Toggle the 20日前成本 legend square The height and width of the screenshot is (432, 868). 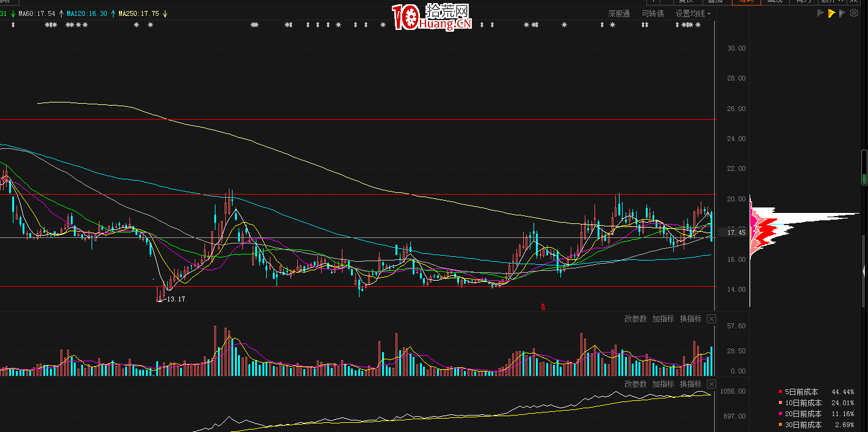click(x=780, y=414)
